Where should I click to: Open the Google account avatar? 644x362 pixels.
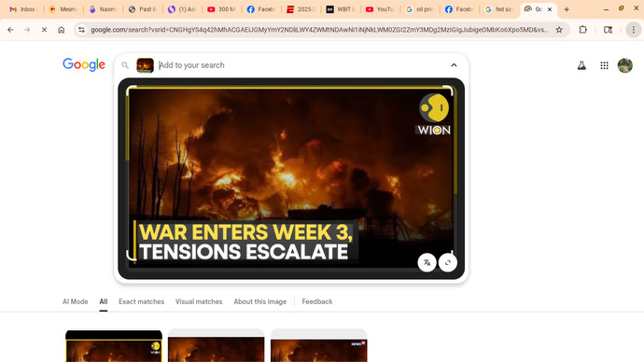pyautogui.click(x=625, y=65)
